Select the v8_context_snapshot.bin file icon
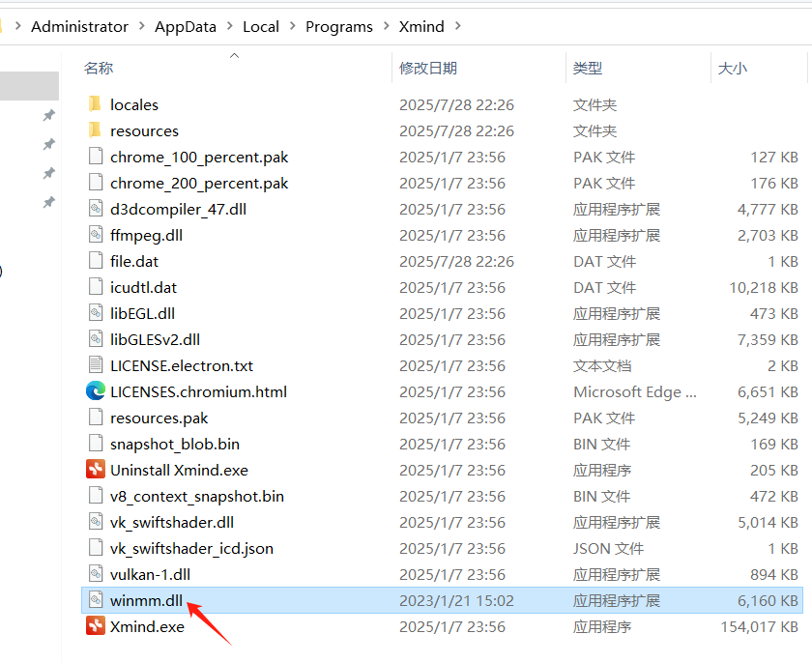This screenshot has height=663, width=812. (96, 495)
